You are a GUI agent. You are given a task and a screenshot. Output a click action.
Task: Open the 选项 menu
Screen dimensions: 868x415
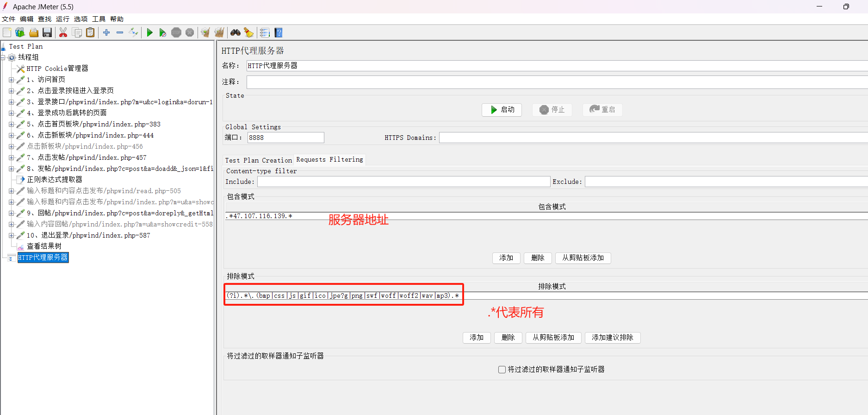point(81,19)
